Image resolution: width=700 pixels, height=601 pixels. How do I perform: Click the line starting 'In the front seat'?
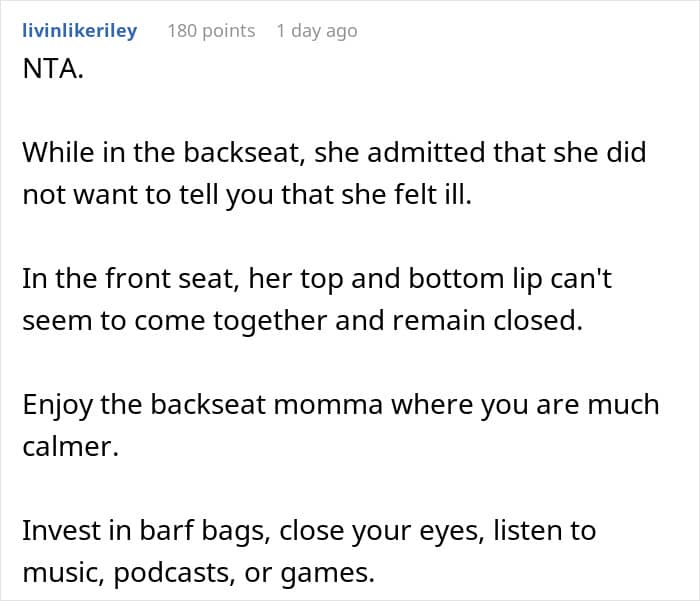(x=317, y=278)
